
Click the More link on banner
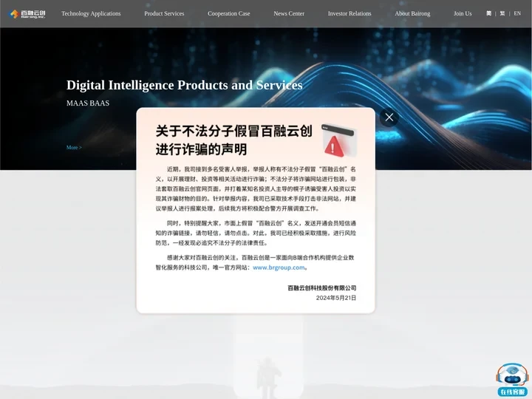coord(74,147)
